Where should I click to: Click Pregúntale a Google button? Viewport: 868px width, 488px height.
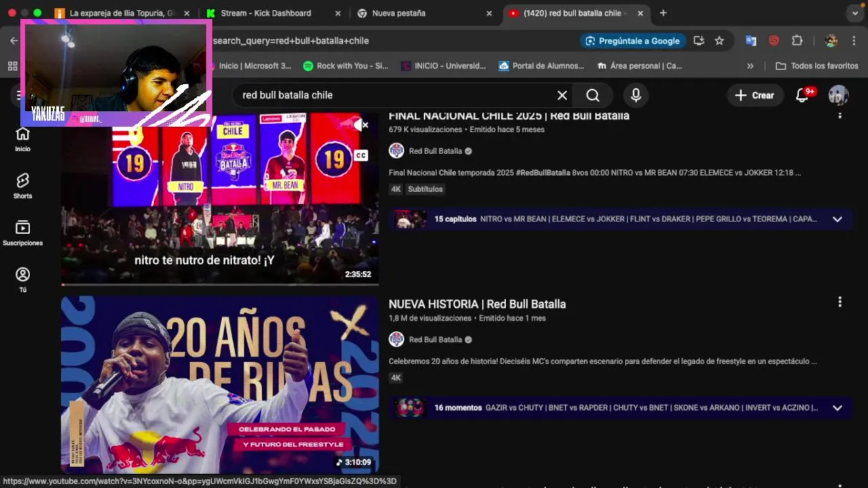(x=632, y=41)
